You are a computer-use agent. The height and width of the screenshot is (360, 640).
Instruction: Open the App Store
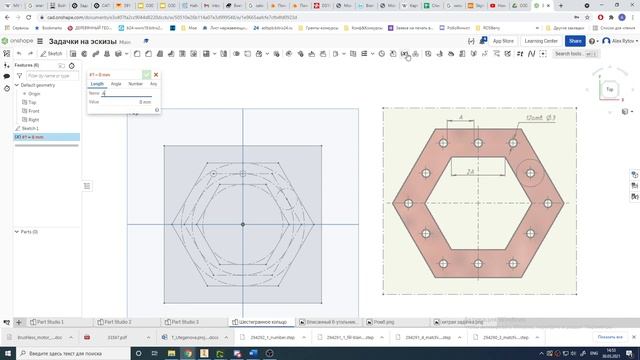[x=503, y=41]
